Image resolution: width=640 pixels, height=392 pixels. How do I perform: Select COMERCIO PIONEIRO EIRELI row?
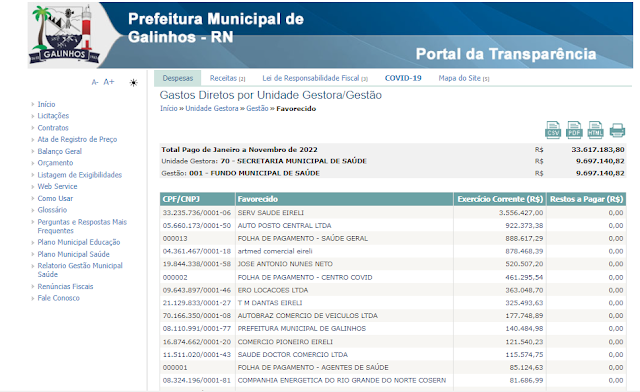tap(393, 342)
